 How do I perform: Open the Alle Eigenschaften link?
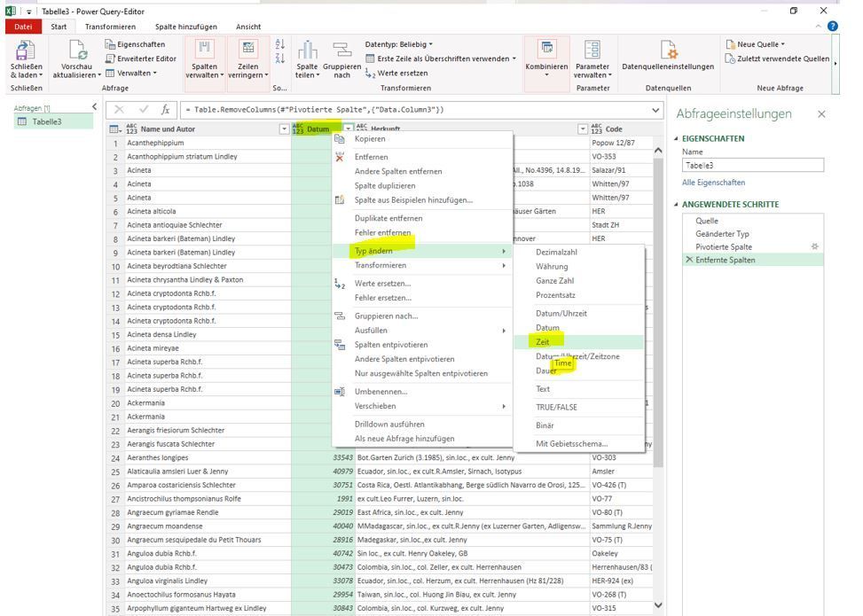pos(713,182)
